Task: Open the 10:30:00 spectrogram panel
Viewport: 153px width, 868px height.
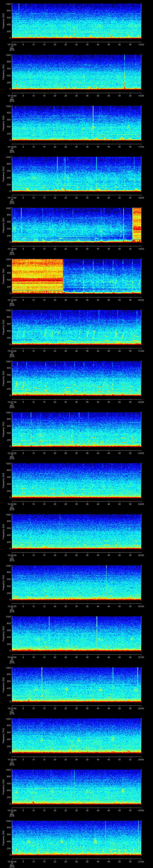Action: coord(76,838)
